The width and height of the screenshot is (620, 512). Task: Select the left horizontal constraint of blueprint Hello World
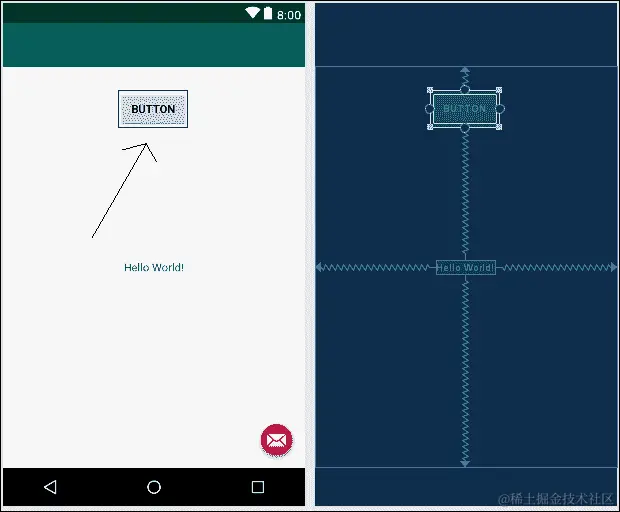point(376,268)
